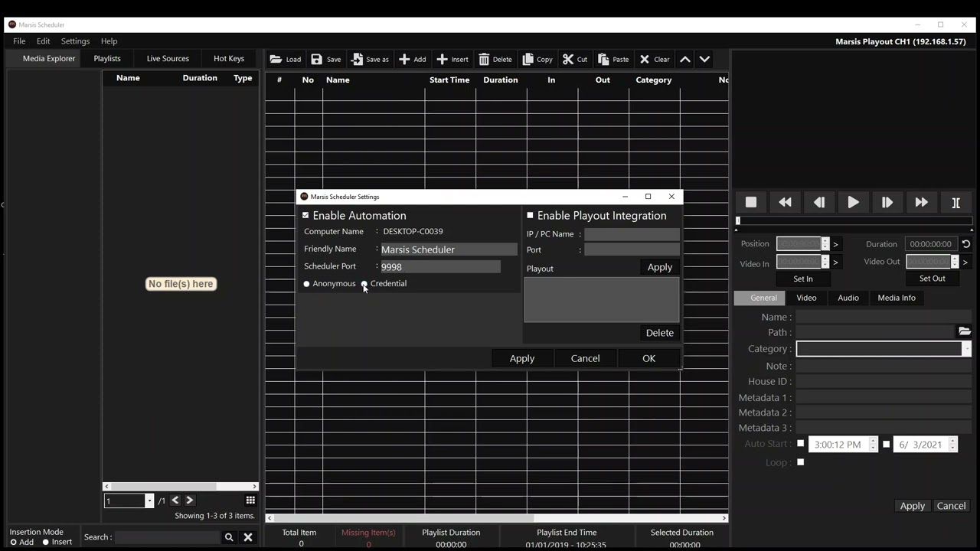The height and width of the screenshot is (551, 980).
Task: Adjust the Auto Start date spinner
Action: click(x=953, y=444)
